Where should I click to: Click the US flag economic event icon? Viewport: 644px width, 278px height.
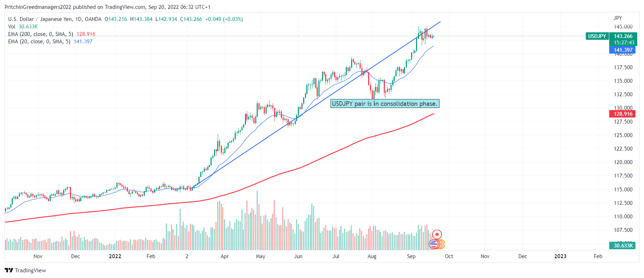433,244
